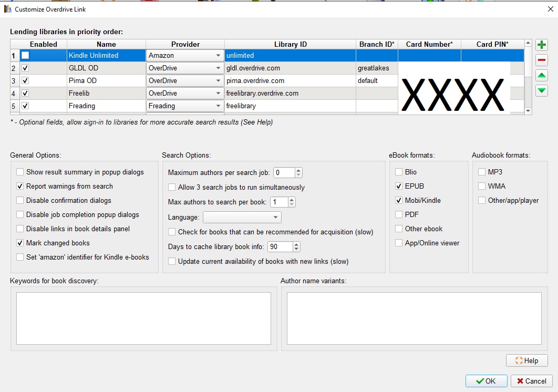Screen dimensions: 558x392
Task: Select the Kindle Unlimited name cell
Action: tap(107, 55)
